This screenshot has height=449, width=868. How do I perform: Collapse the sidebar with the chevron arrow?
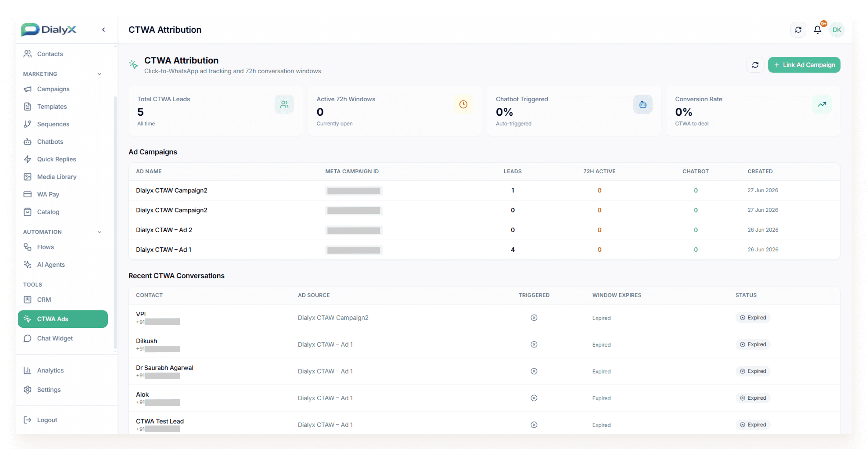(x=104, y=30)
